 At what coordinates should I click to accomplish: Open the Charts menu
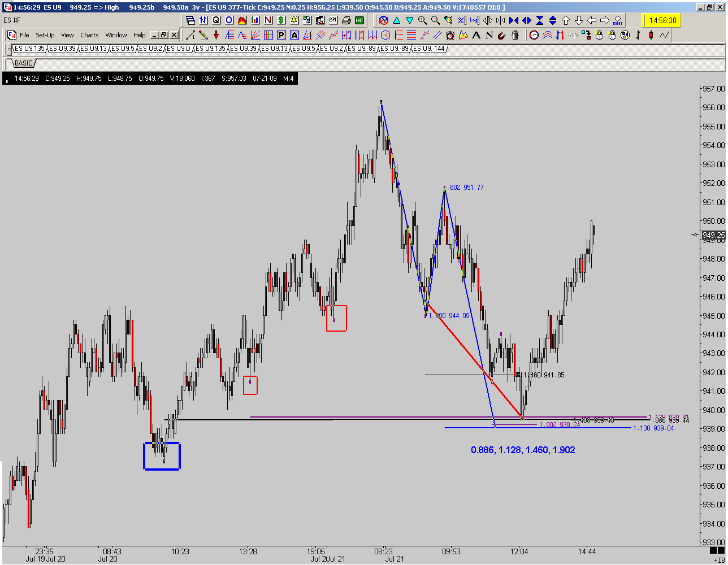coord(89,35)
